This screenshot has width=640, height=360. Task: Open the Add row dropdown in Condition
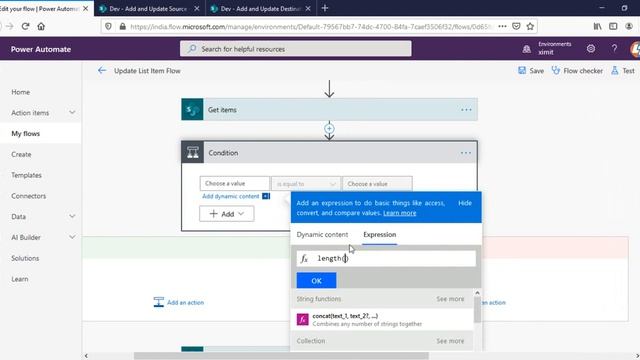click(x=227, y=213)
